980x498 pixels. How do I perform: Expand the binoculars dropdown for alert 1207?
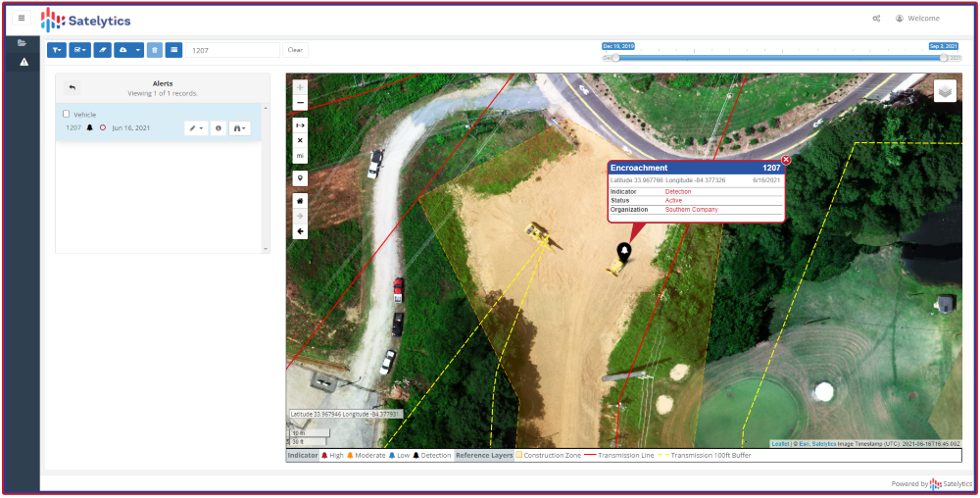pos(240,128)
